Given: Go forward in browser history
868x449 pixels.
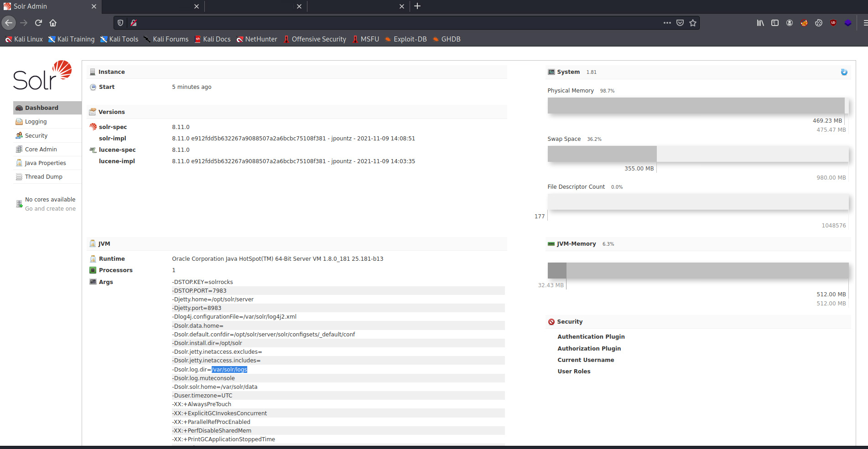Looking at the screenshot, I should click(x=24, y=23).
